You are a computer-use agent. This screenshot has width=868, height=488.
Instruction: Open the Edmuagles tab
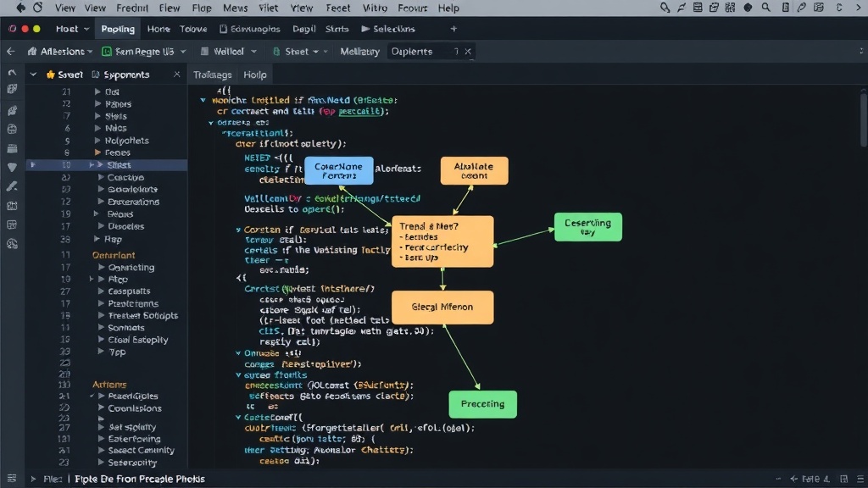tap(250, 29)
